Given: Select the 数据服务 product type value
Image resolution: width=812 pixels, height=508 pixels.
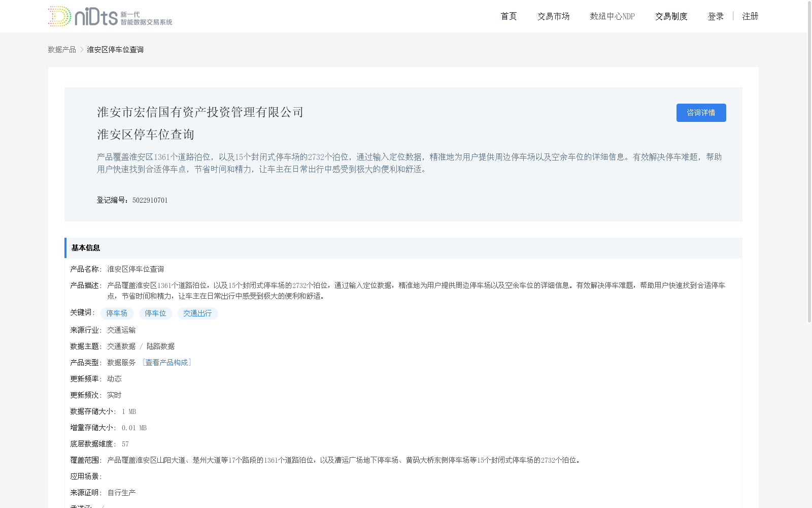Looking at the screenshot, I should click(121, 363).
